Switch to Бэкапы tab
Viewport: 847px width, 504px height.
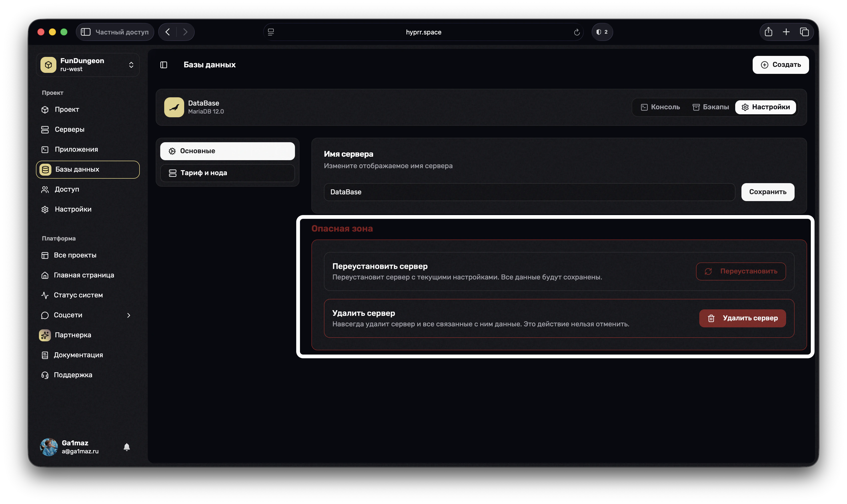710,107
